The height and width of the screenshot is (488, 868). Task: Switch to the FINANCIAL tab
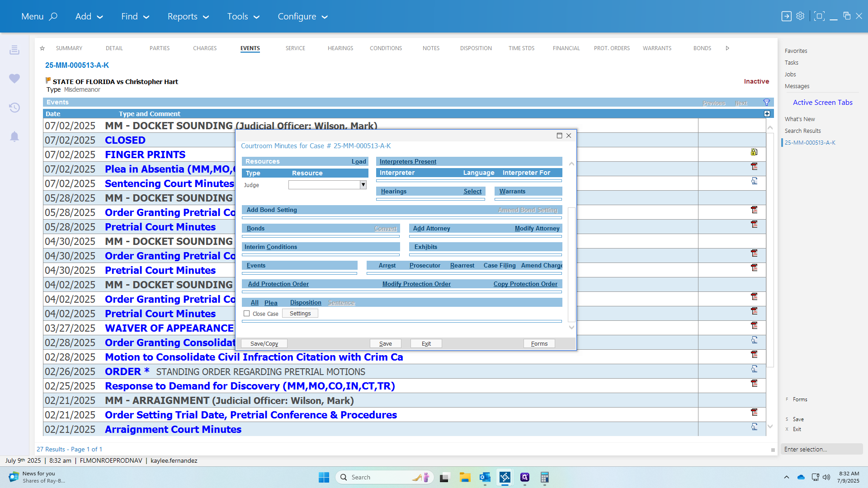(566, 48)
